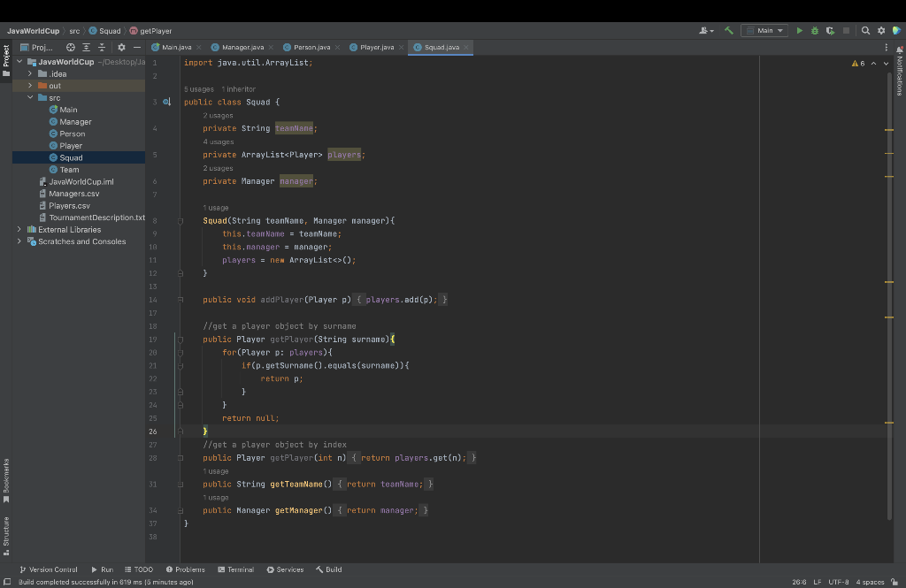
Task: Click the warning count 6 indicator
Action: 858,64
